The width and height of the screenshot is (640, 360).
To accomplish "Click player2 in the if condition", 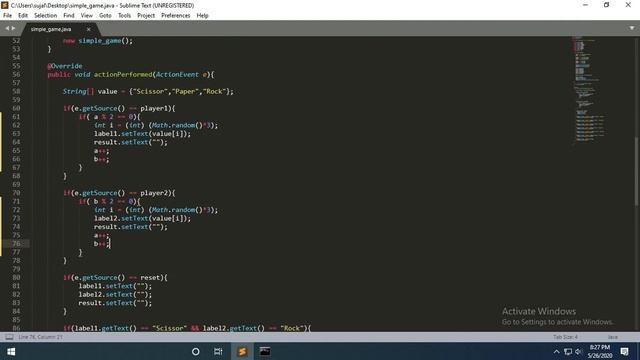I will click(155, 193).
